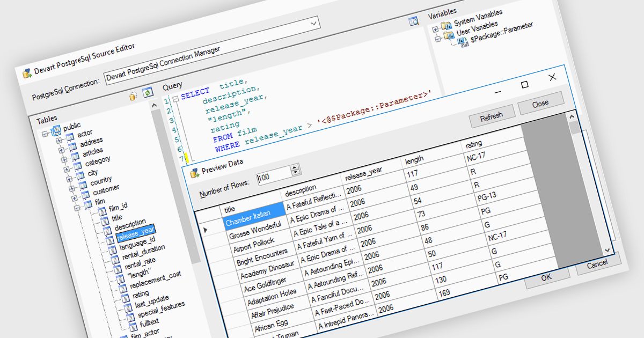Image resolution: width=644 pixels, height=338 pixels.
Task: Click the Preview Data window icon
Action: [x=194, y=173]
